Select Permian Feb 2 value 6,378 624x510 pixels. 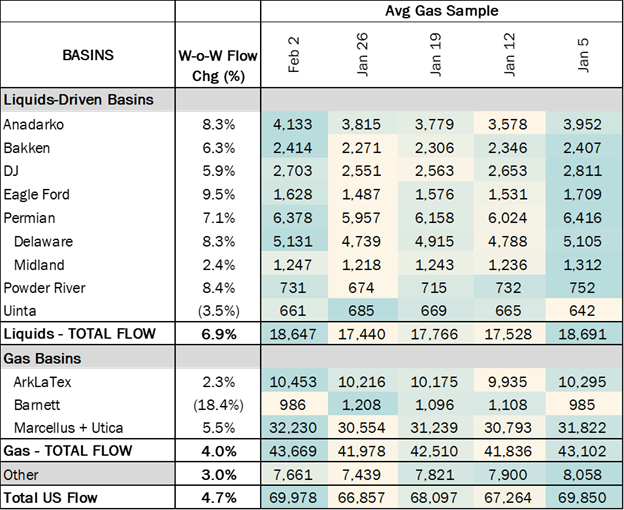click(293, 218)
